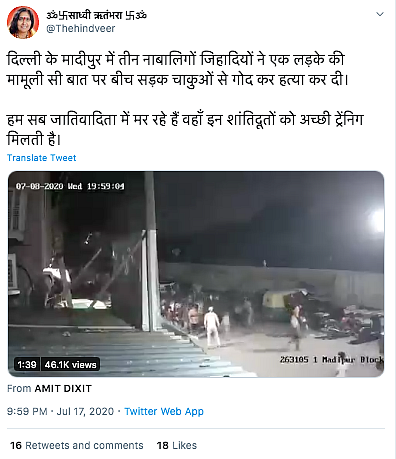Click the person in white in video
Image resolution: width=396 pixels, height=459 pixels.
pyautogui.click(x=212, y=327)
